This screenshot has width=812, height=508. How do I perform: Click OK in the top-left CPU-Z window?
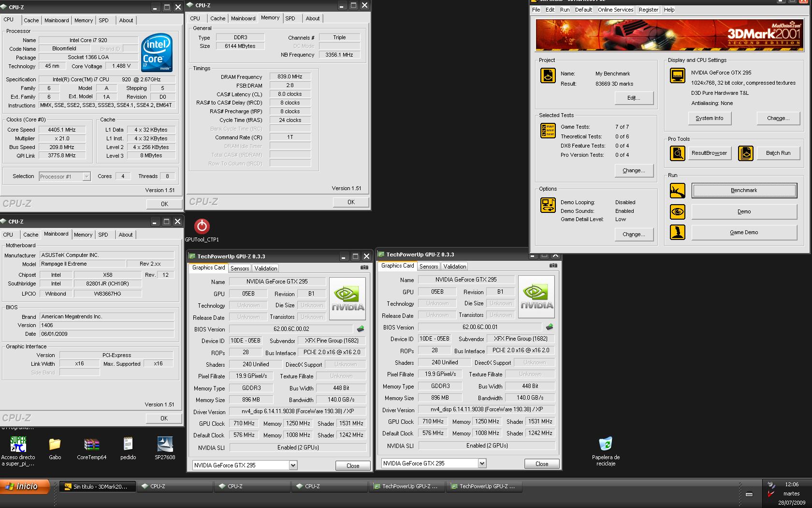click(164, 204)
